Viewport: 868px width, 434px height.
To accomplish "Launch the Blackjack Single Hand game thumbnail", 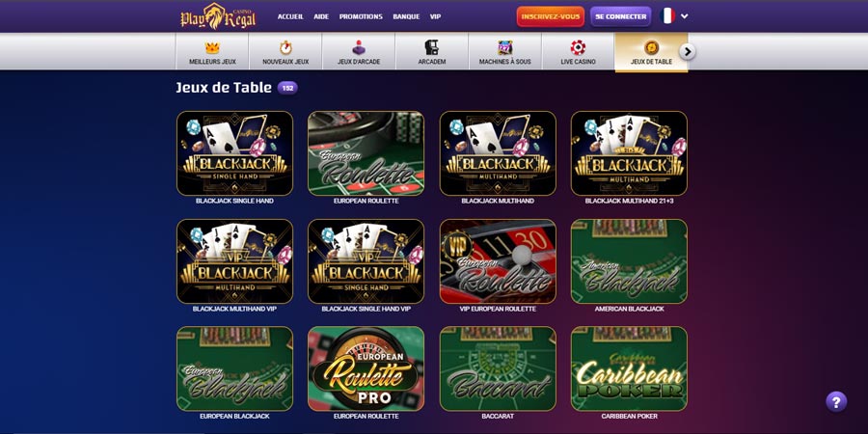I will coord(234,153).
